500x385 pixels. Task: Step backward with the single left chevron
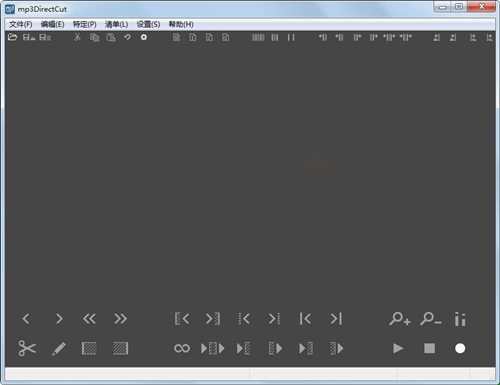pyautogui.click(x=26, y=319)
